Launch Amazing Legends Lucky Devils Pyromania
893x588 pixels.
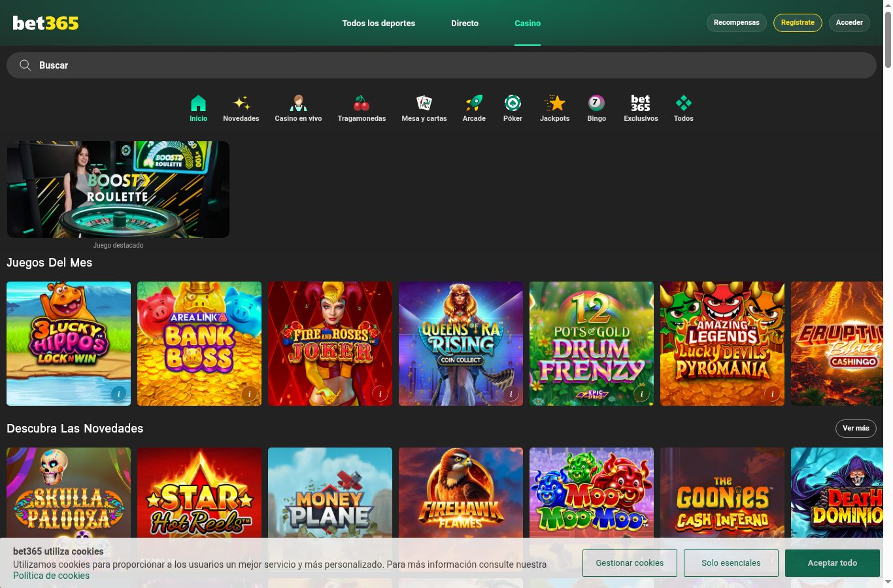722,344
